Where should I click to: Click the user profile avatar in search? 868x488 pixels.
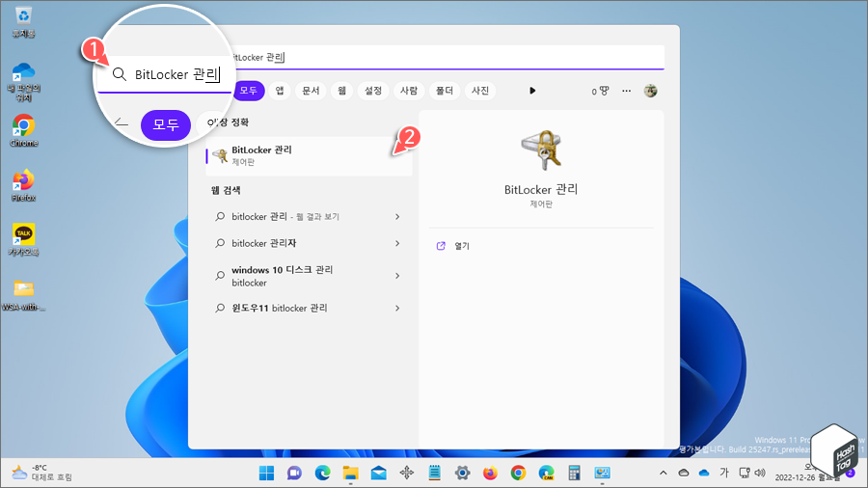point(650,91)
